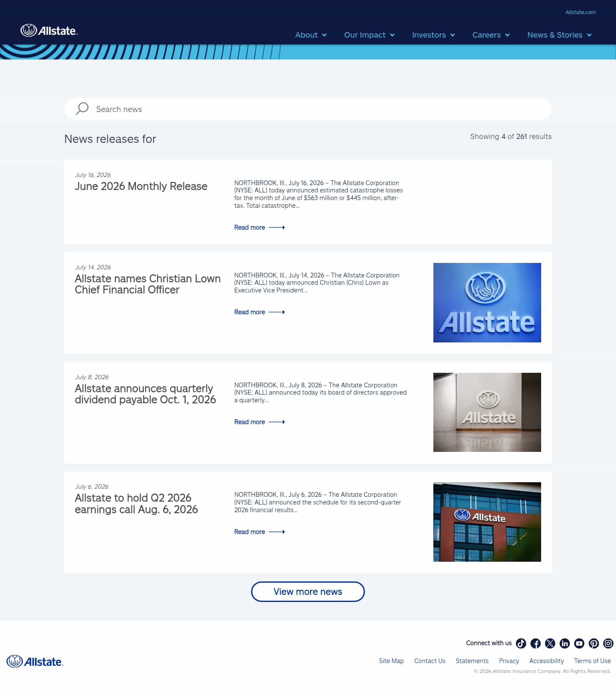Viewport: 616px width, 696px height.
Task: Open the Terms of Use footer link
Action: [592, 661]
